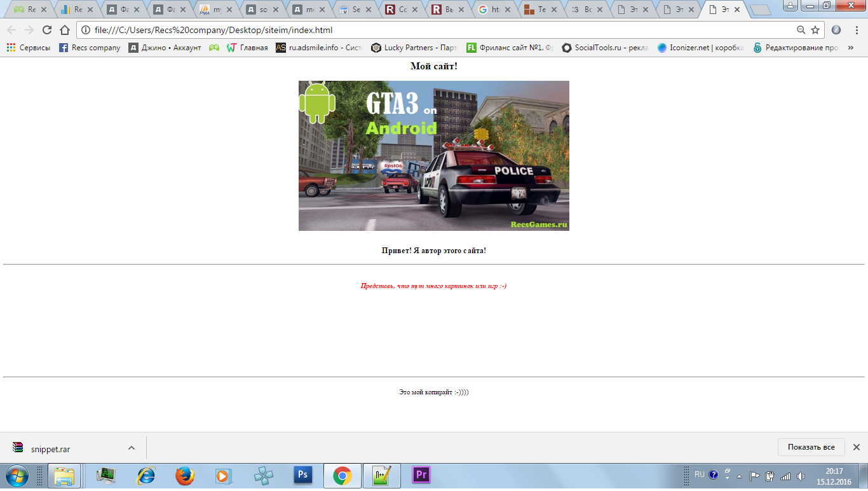This screenshot has width=868, height=491.
Task: Switch to the 'Se' tab
Action: click(x=356, y=10)
